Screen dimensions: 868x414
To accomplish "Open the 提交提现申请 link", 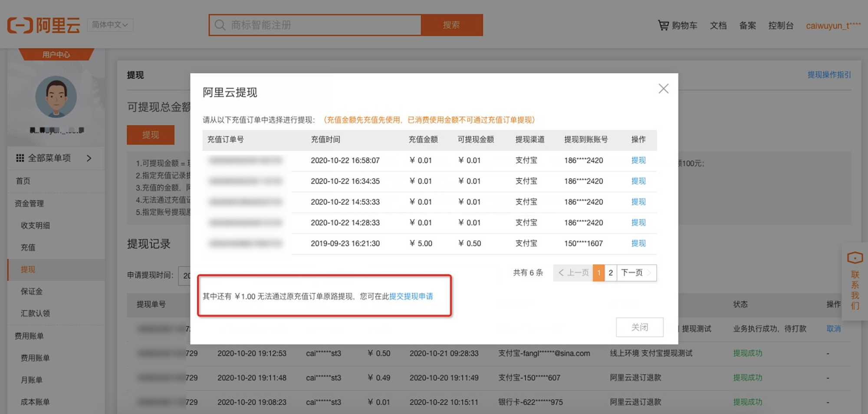I will pos(411,296).
